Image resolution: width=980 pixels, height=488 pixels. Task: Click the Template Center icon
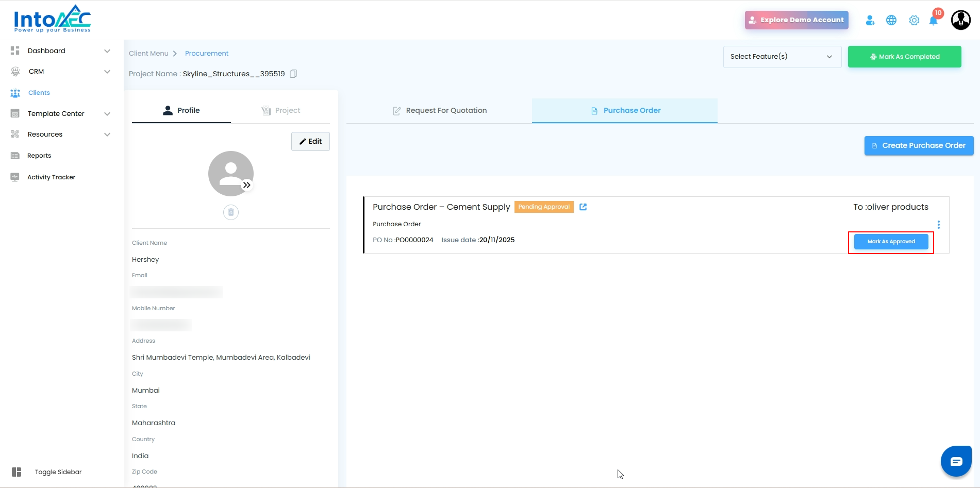click(x=15, y=113)
